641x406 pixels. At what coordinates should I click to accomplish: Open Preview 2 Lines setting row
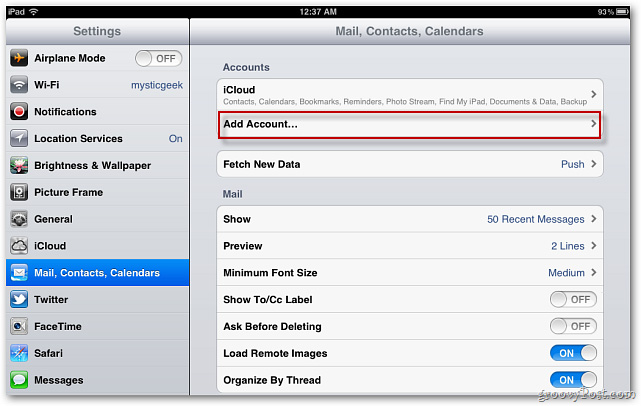(409, 246)
